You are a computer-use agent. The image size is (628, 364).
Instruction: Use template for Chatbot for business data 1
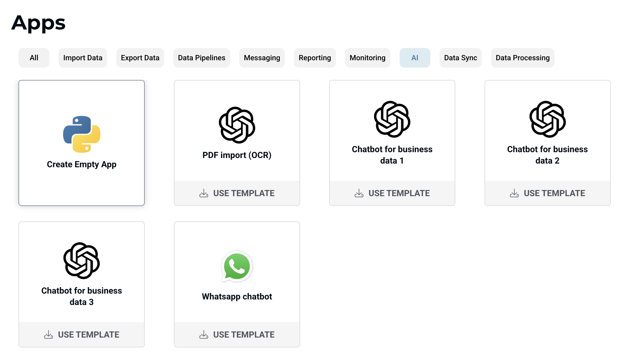click(x=392, y=193)
